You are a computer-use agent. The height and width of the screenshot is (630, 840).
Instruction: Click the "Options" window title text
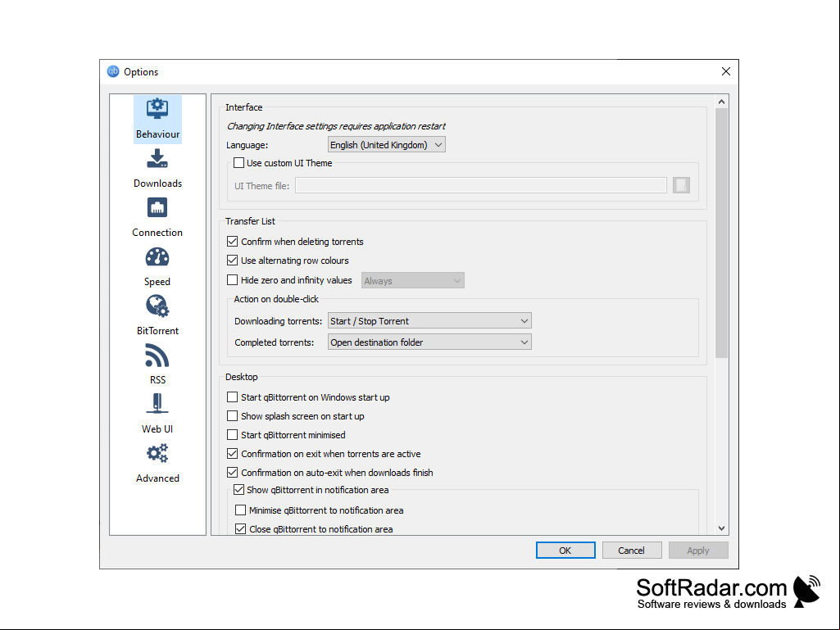pos(141,72)
